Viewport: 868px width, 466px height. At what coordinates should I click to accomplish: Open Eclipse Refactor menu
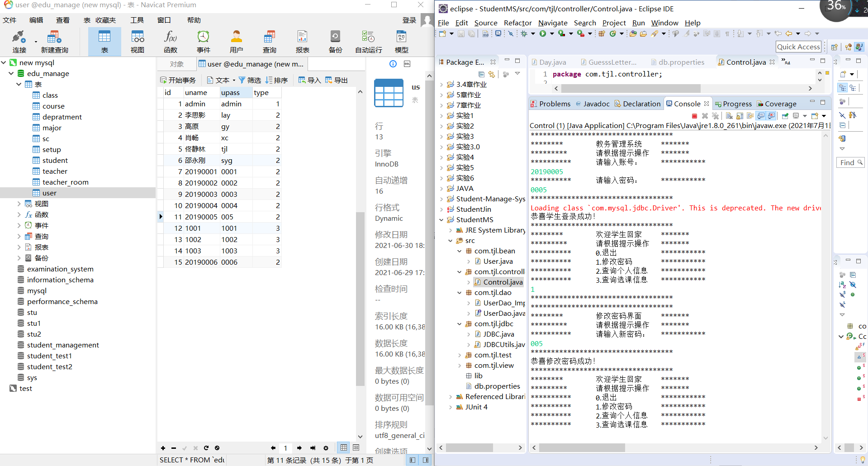[517, 23]
